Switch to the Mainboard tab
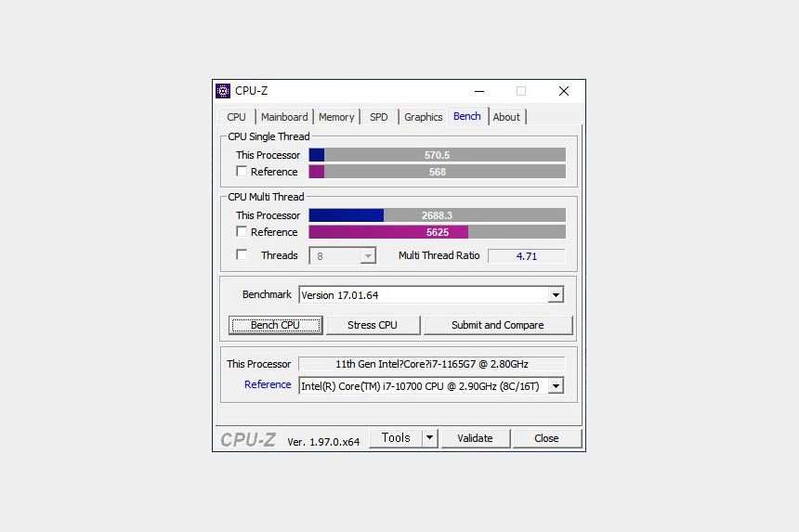Screen dimensions: 799x532 [x=284, y=117]
